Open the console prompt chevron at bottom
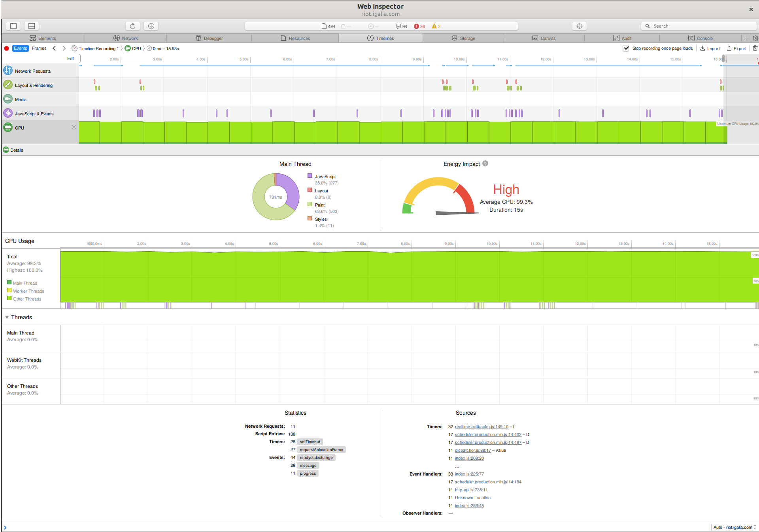This screenshot has width=759, height=532. tap(5, 527)
